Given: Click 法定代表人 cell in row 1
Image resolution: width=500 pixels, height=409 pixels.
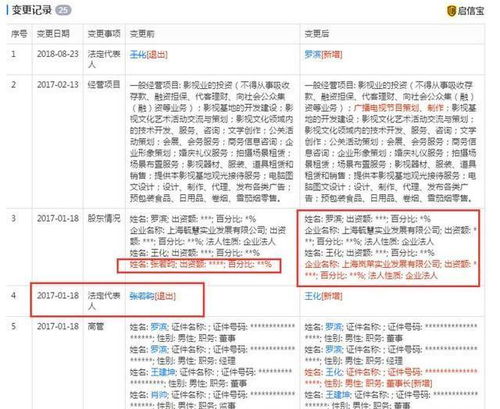Looking at the screenshot, I should click(x=104, y=59).
